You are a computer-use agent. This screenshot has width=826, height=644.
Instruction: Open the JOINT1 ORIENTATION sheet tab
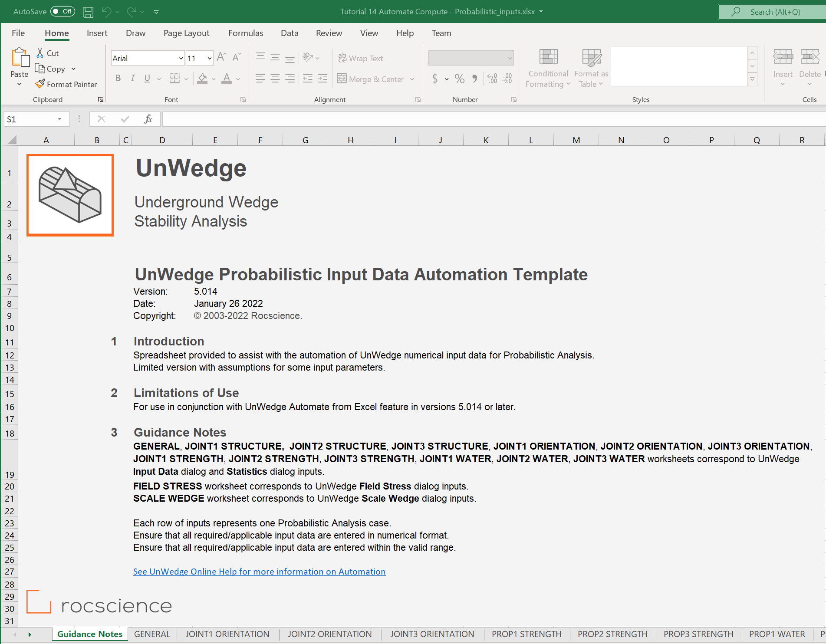coord(227,634)
